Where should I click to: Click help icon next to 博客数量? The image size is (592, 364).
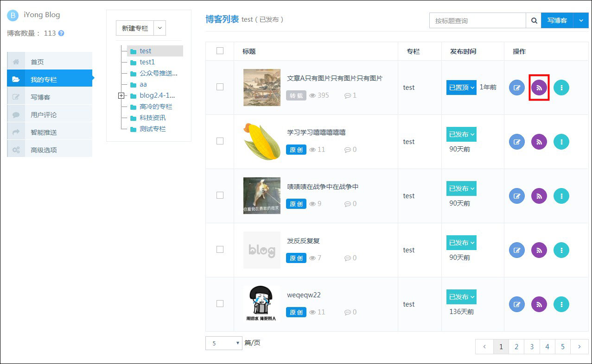61,33
